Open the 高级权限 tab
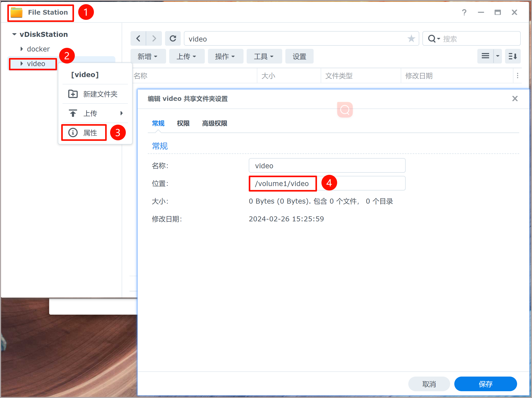Viewport: 532px width, 398px height. 214,123
